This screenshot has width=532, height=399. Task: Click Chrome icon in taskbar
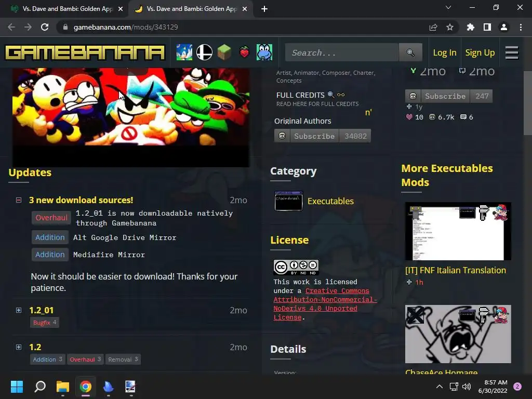pyautogui.click(x=86, y=387)
